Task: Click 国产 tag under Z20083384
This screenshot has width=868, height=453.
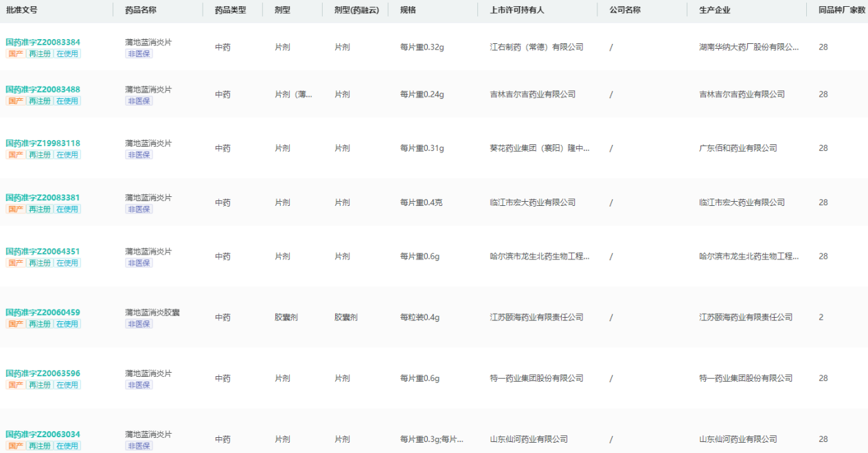Action: point(15,54)
